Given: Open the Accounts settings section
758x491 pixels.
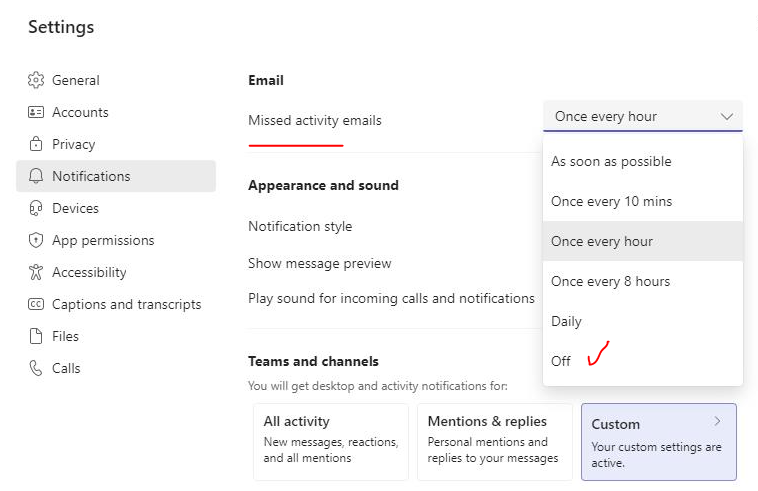Looking at the screenshot, I should coord(116,112).
